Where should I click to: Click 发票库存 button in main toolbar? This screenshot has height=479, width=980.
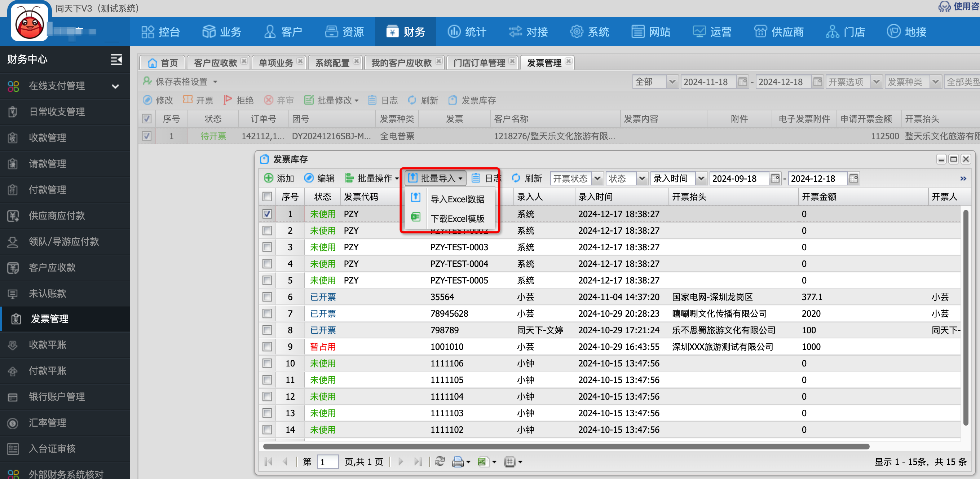click(472, 100)
